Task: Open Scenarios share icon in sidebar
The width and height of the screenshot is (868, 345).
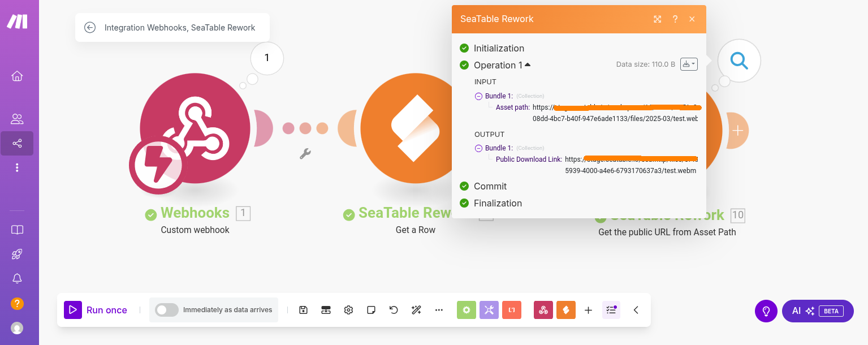Action: coord(17,144)
